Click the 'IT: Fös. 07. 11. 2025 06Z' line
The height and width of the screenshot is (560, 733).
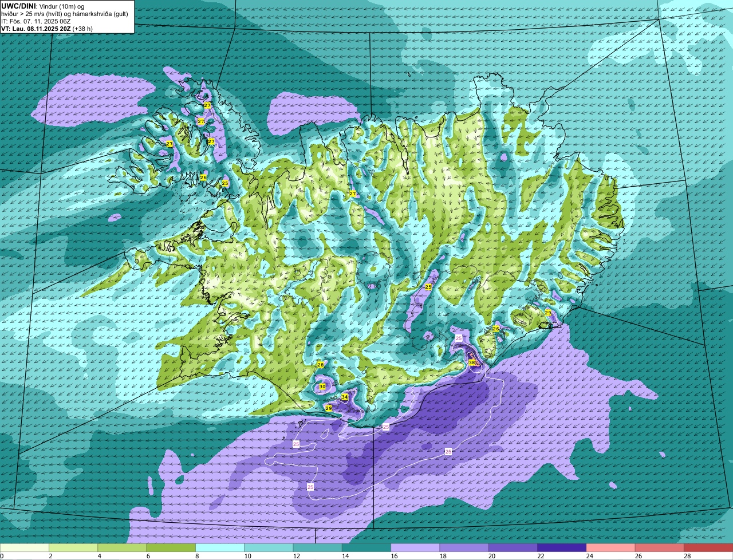pos(36,21)
